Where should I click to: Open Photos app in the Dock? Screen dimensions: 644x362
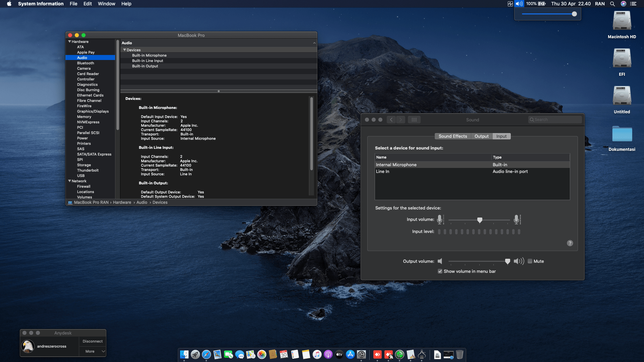[x=262, y=355]
